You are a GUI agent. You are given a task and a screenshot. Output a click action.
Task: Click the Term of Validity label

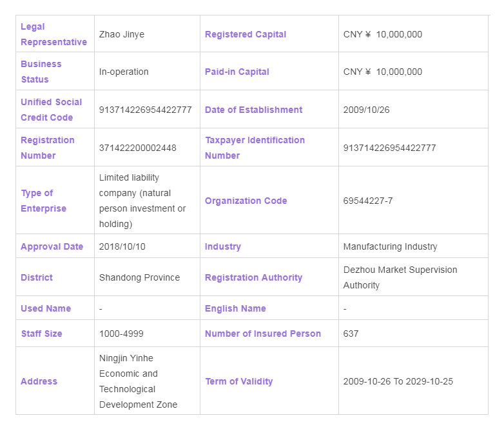point(239,381)
